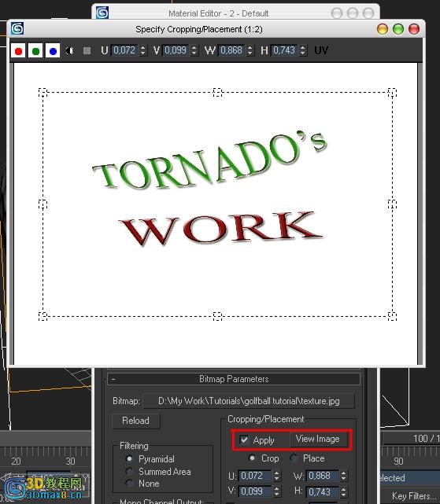Click the W field in Cropping/Placement group

[x=323, y=476]
